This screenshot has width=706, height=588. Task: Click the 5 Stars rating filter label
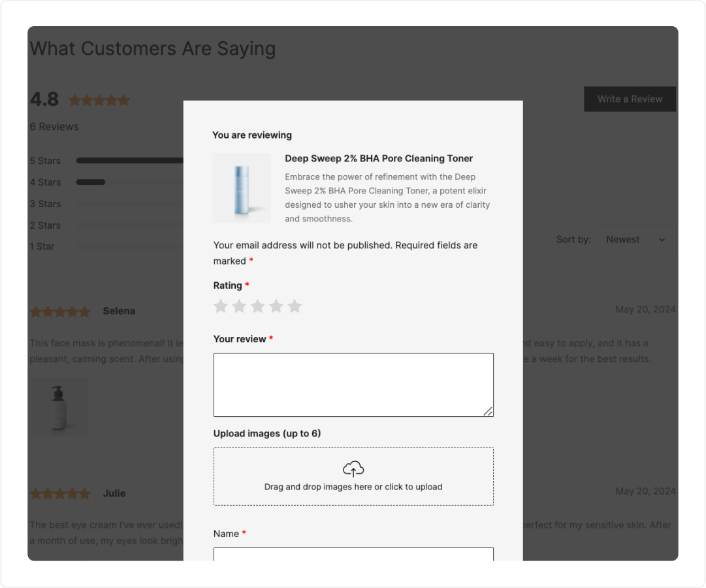45,161
